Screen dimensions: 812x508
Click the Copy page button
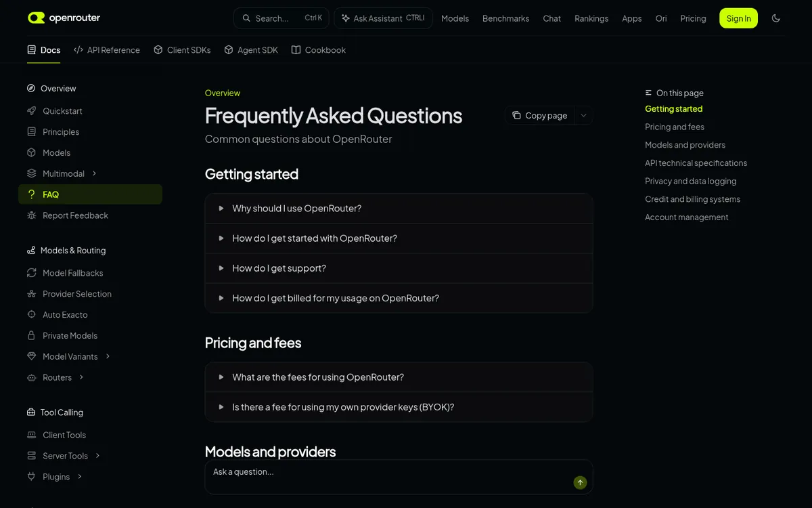[540, 115]
